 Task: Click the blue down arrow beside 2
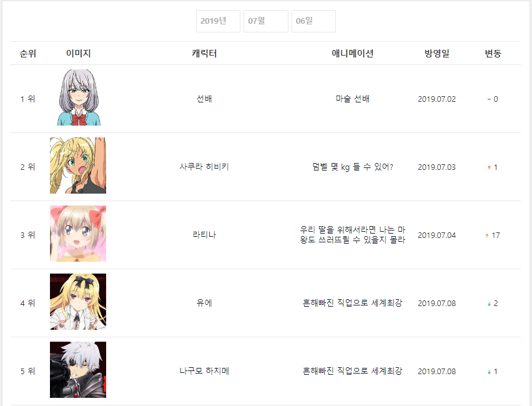pos(489,304)
